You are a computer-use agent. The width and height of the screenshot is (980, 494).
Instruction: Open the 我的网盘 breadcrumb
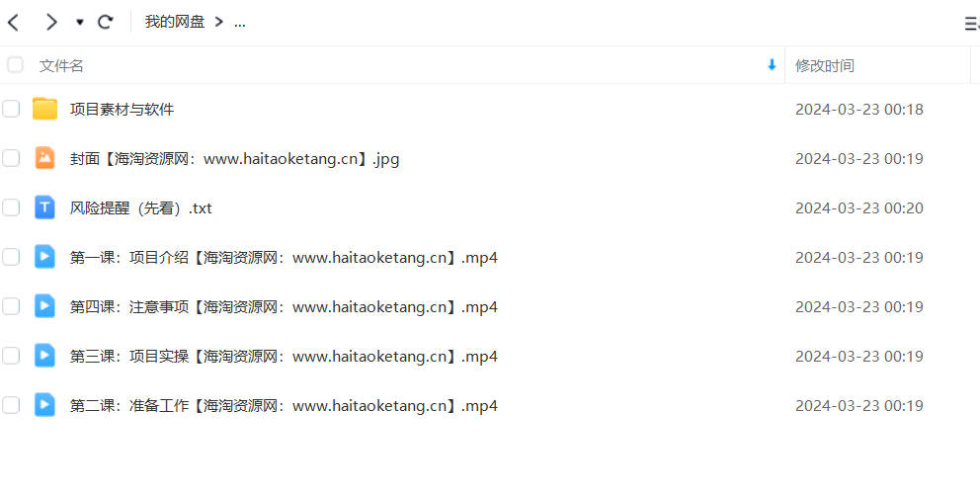tap(175, 22)
